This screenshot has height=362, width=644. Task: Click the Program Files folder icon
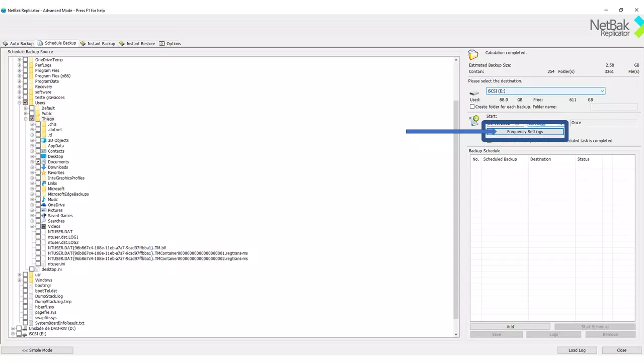[31, 70]
